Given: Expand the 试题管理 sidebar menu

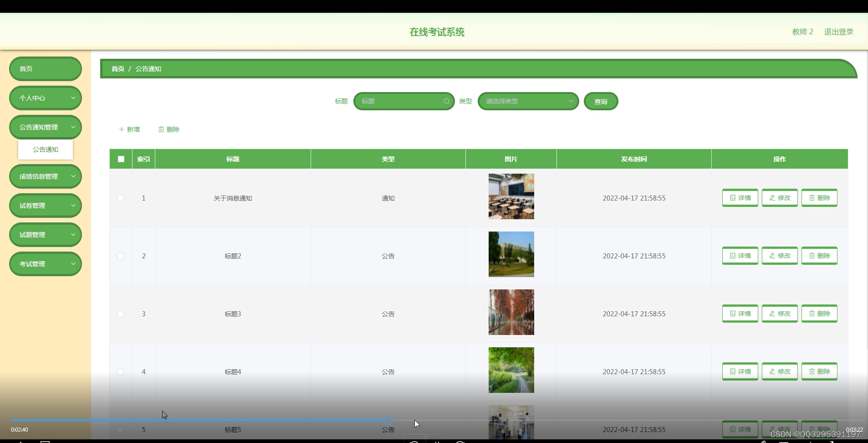Looking at the screenshot, I should click(x=46, y=235).
